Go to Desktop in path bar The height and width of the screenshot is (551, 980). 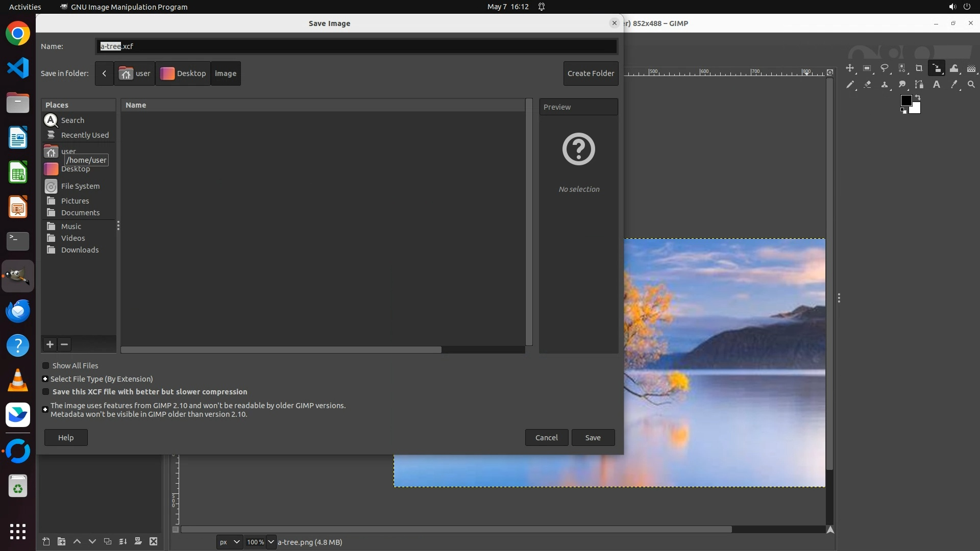click(183, 73)
